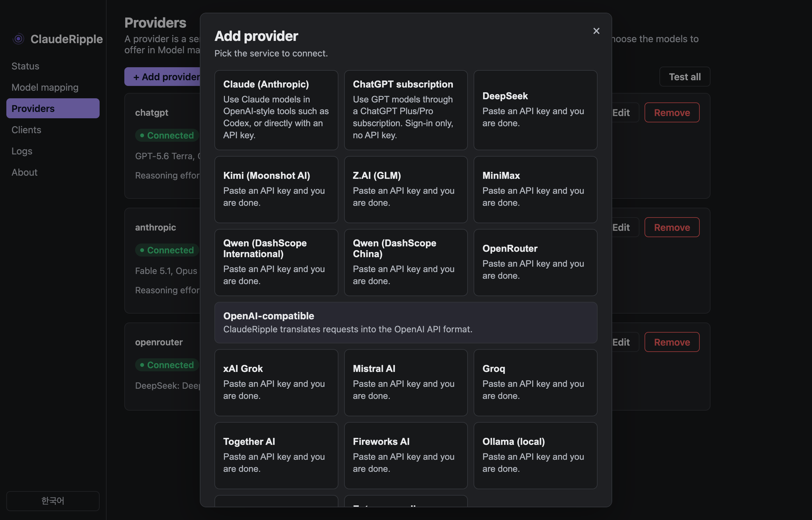Image resolution: width=812 pixels, height=520 pixels.
Task: Open the Status page in sidebar
Action: pos(53,66)
